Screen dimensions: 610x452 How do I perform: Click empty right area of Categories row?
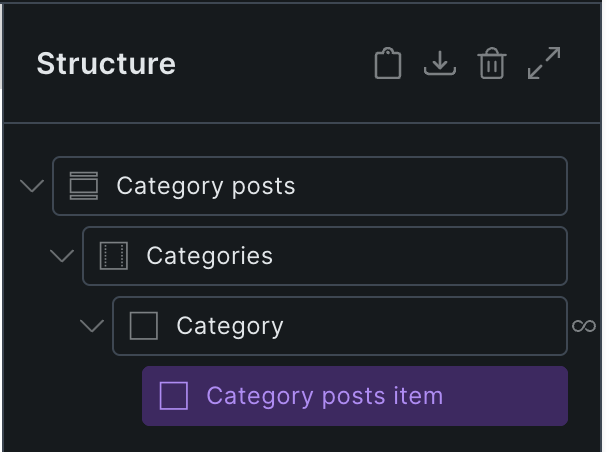point(450,256)
